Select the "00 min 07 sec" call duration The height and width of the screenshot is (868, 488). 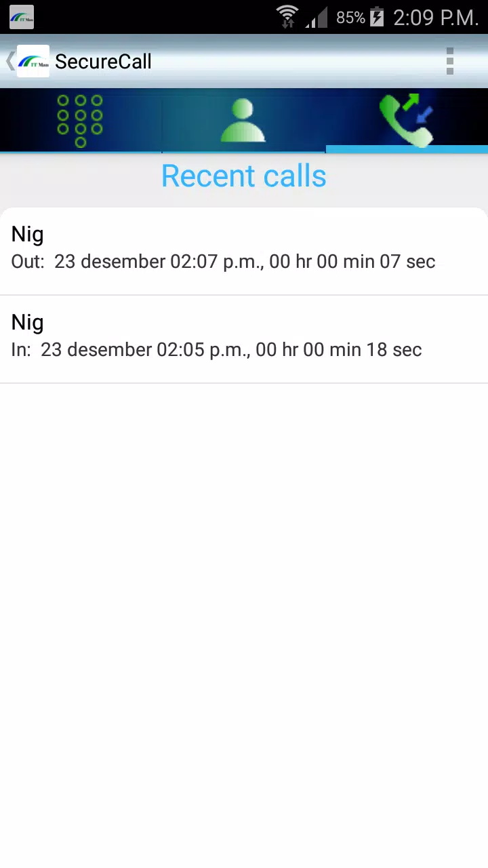(x=376, y=262)
